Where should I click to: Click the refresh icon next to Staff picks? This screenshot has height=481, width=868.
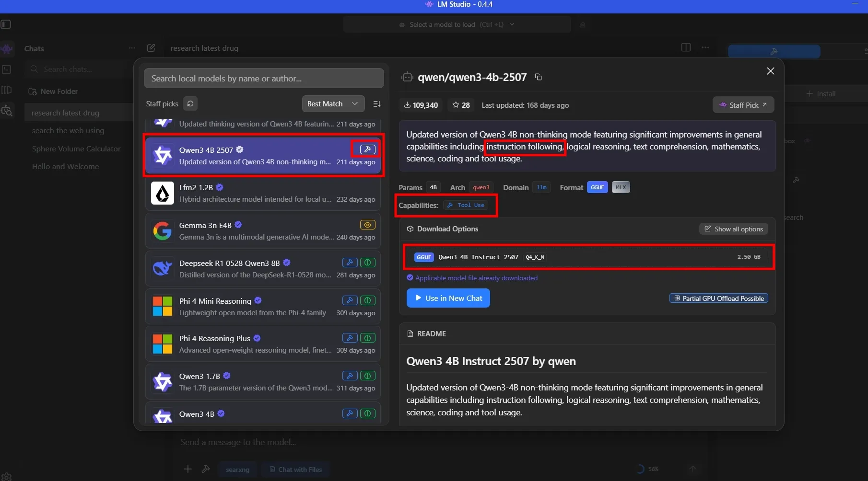tap(190, 103)
